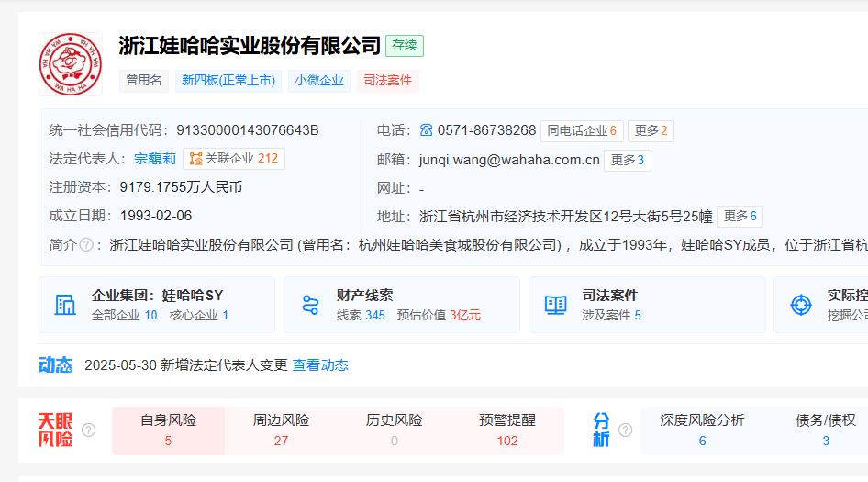This screenshot has height=482, width=868.
Task: Click the 企业集团：娃哈哈SY heading
Action: tap(157, 296)
